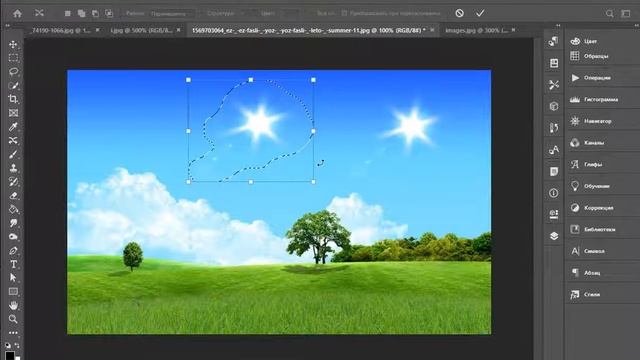Select the Lasso tool
The width and height of the screenshot is (640, 360).
click(13, 71)
